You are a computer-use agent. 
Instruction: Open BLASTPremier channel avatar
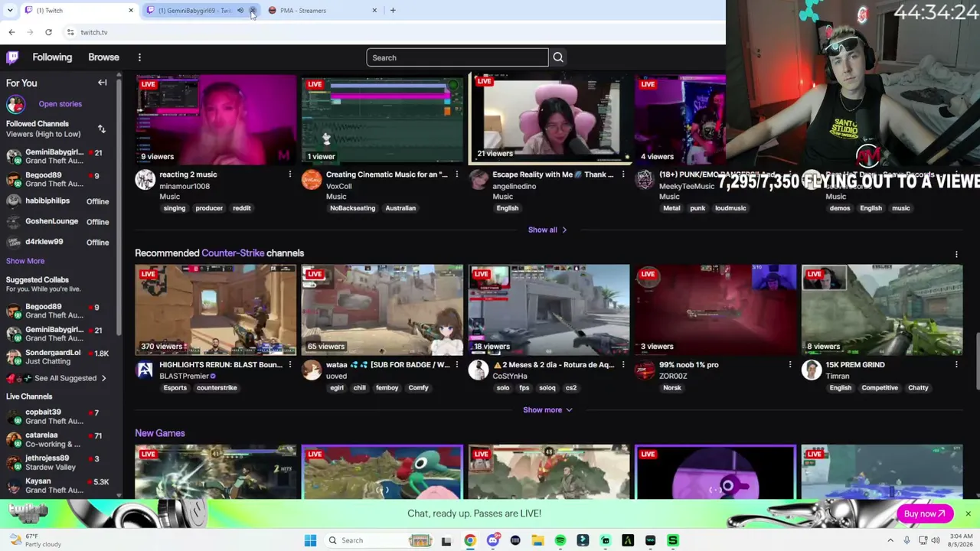(x=145, y=370)
